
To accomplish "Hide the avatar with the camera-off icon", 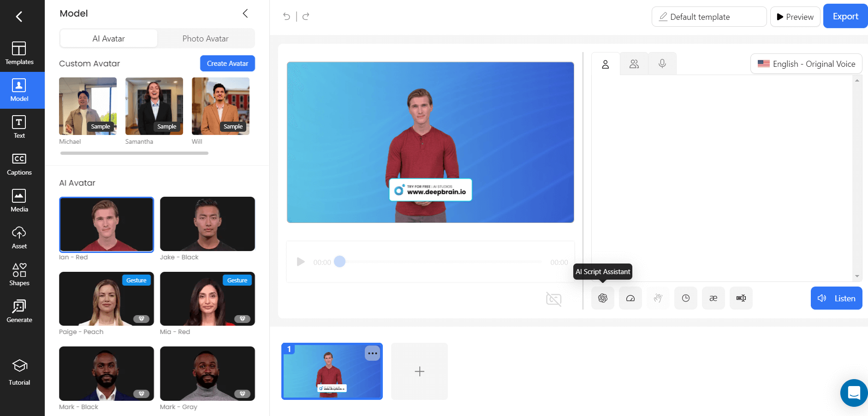I will [553, 299].
